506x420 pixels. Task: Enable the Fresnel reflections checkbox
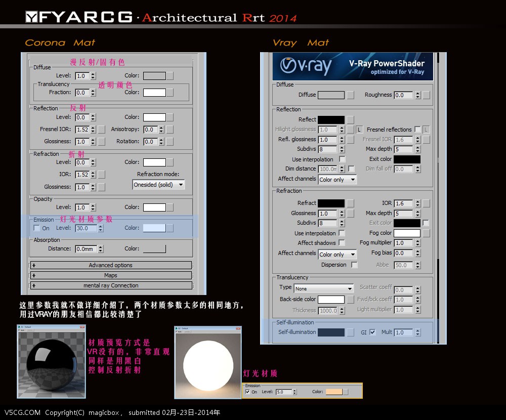417,130
